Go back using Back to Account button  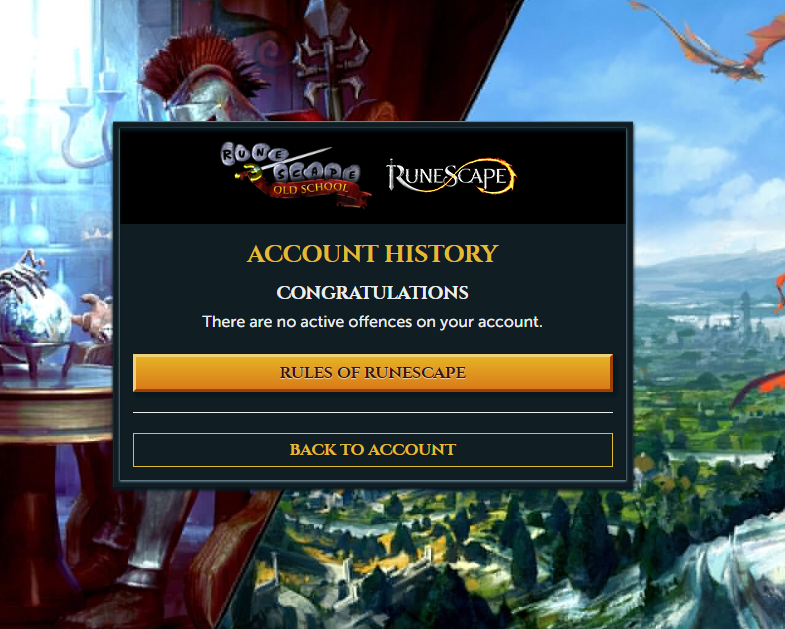[372, 450]
